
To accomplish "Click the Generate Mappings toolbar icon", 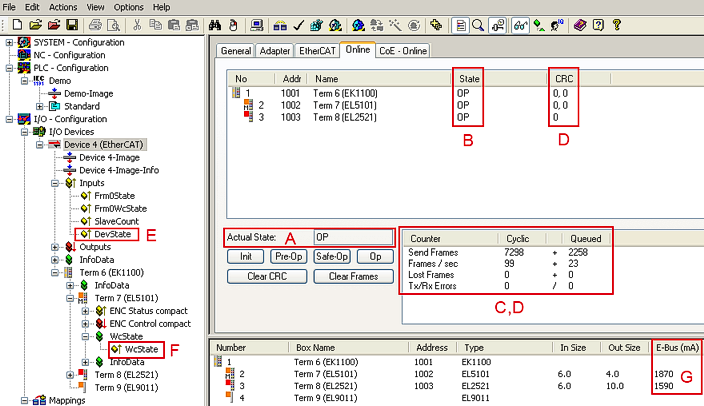I will click(280, 25).
